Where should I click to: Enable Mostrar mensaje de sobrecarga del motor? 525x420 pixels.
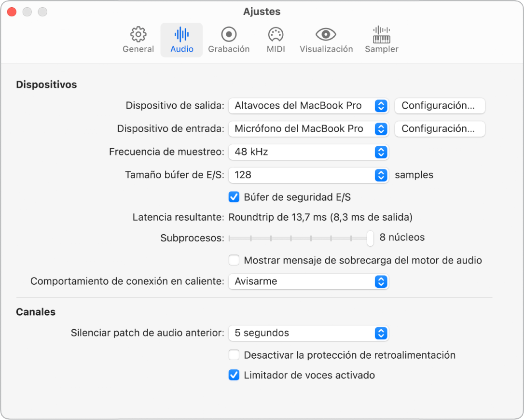(x=234, y=260)
